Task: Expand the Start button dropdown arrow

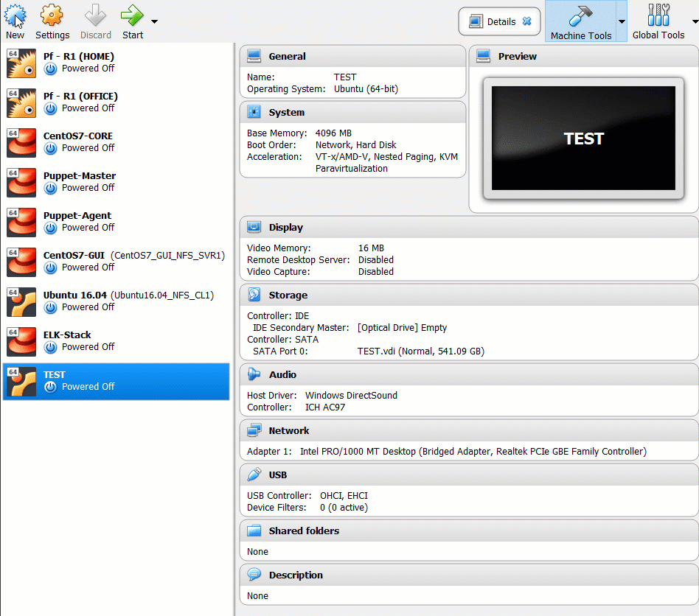Action: [154, 21]
